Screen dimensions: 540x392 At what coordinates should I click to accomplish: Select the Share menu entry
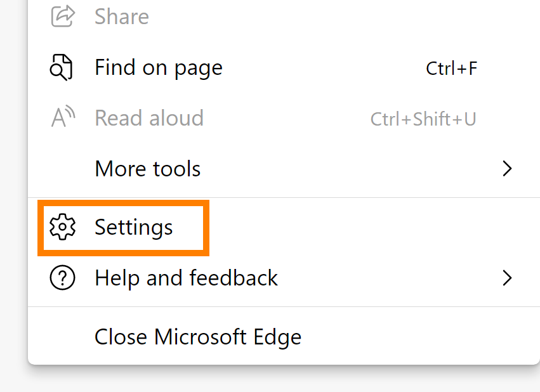[x=122, y=16]
